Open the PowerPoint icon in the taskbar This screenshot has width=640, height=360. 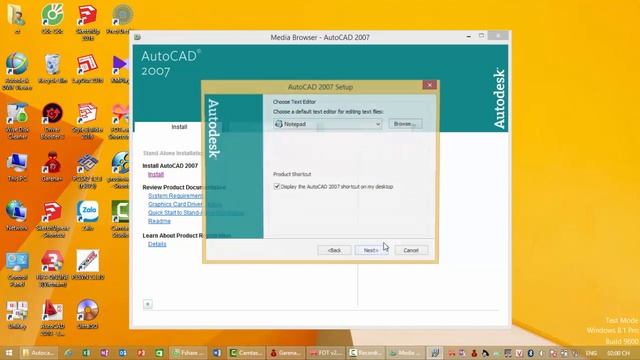141,353
